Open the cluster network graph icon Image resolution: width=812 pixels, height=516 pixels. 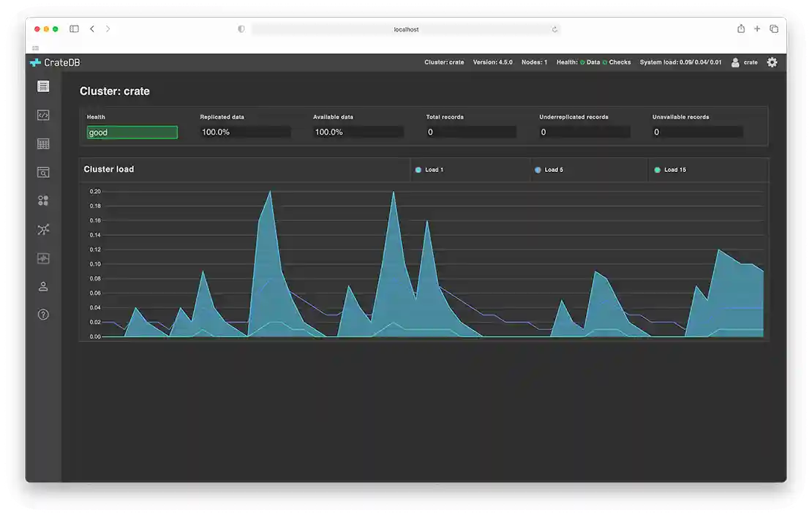43,229
